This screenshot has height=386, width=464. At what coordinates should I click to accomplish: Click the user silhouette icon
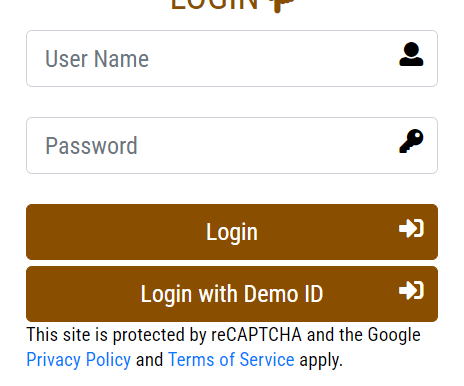pos(411,54)
